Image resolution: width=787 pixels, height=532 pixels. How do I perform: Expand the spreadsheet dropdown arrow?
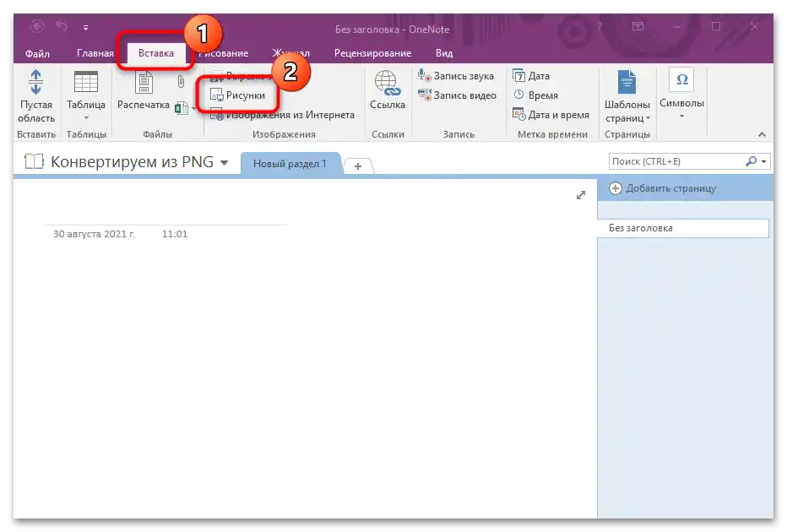pyautogui.click(x=193, y=108)
